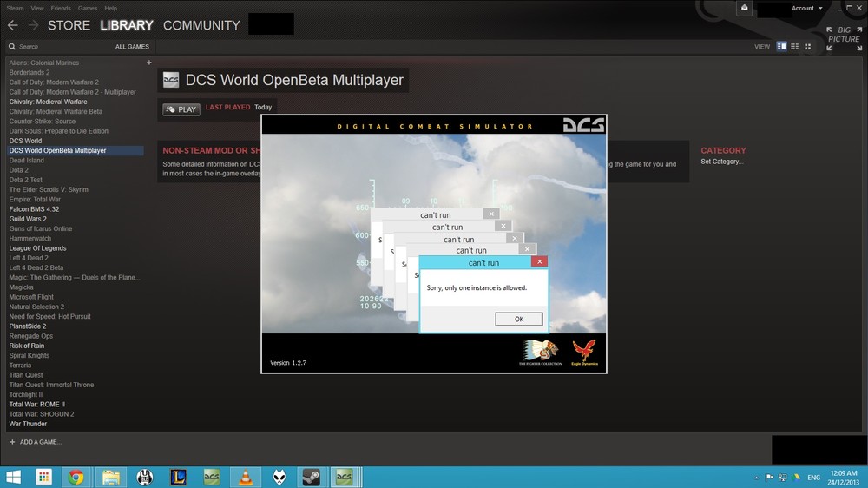Open File Explorer from the taskbar
The image size is (868, 488).
tap(111, 477)
